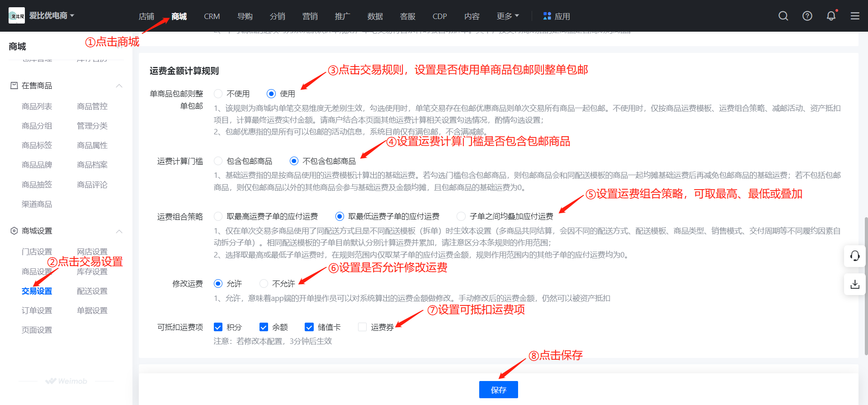Open the CDP top menu
This screenshot has height=405, width=868.
(x=439, y=16)
